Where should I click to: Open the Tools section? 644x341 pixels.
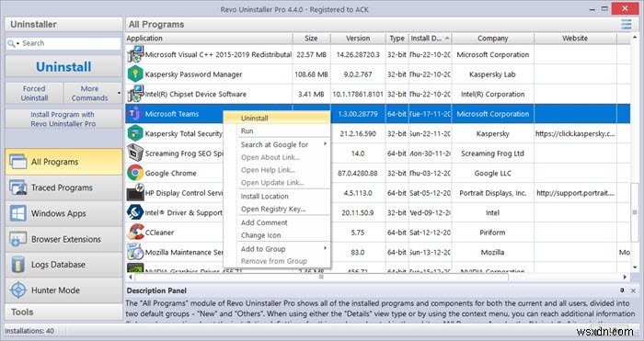click(63, 312)
